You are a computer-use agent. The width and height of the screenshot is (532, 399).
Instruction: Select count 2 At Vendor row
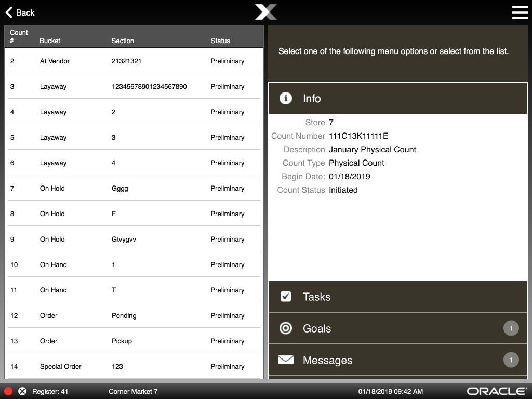pyautogui.click(x=134, y=60)
